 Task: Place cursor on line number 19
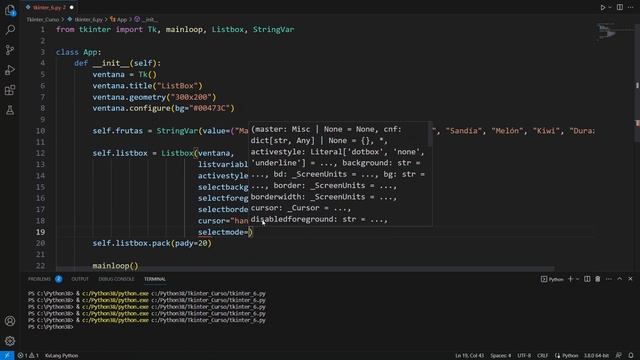coord(40,232)
